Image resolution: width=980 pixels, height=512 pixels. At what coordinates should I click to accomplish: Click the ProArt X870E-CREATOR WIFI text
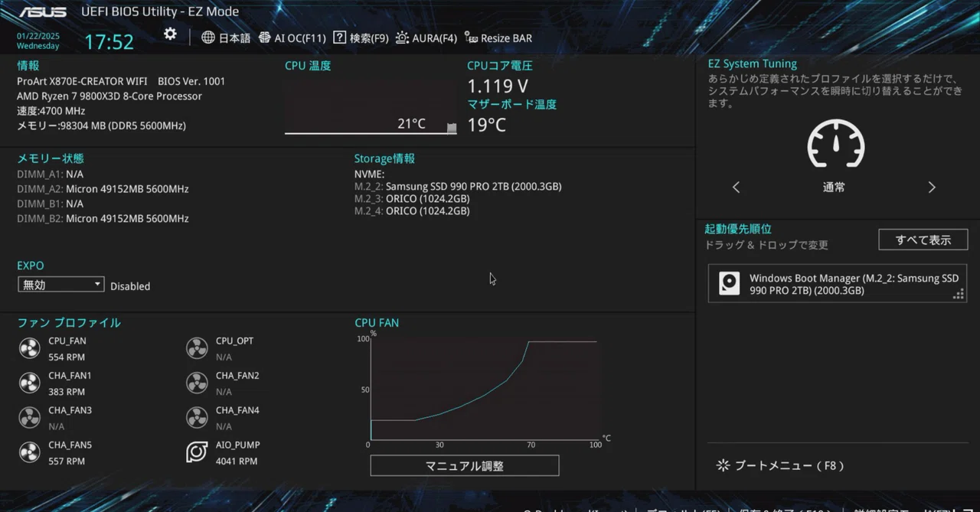(83, 81)
